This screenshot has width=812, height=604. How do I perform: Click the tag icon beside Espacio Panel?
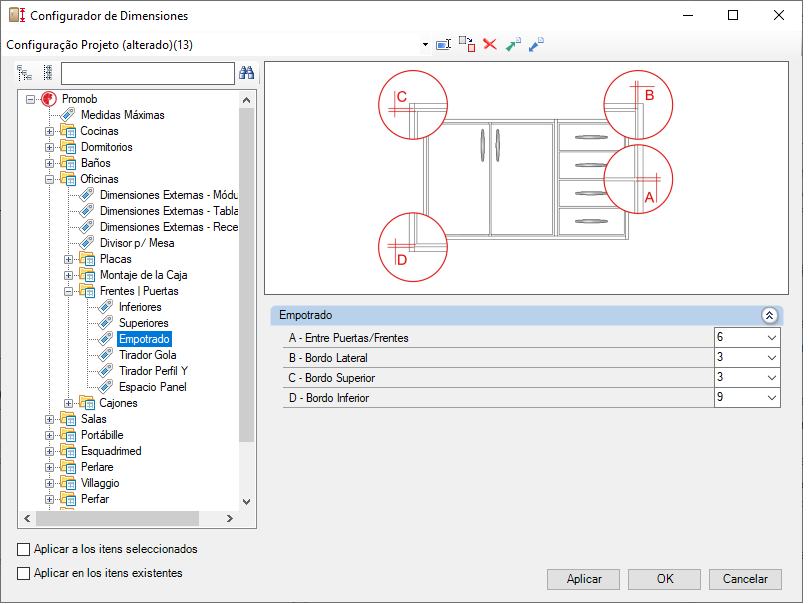tap(106, 387)
